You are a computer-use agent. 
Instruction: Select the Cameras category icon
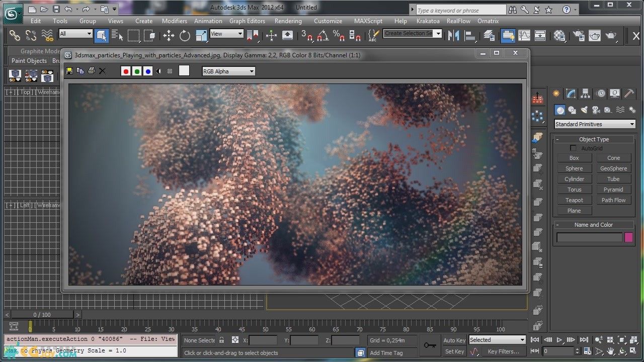point(596,110)
